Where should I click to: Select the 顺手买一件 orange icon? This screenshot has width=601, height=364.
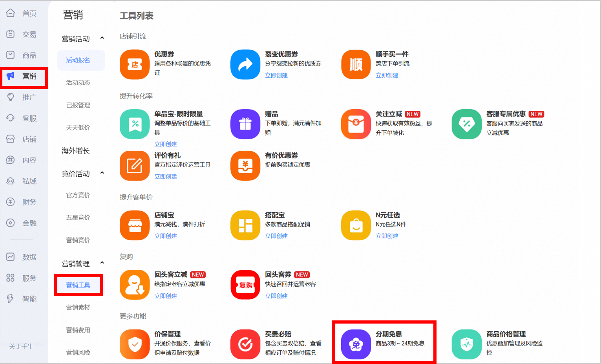coord(356,64)
